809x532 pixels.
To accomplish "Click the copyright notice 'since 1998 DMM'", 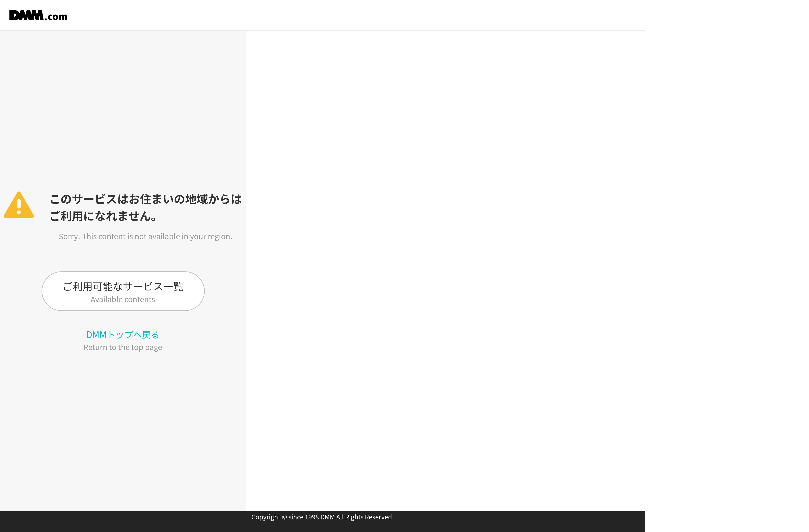I will pyautogui.click(x=311, y=517).
